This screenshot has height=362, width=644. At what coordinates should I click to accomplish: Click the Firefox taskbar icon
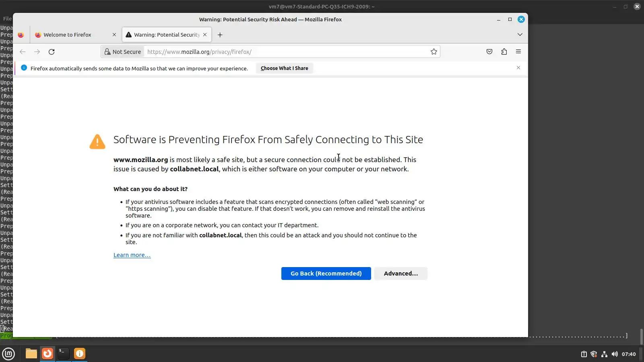click(x=47, y=354)
